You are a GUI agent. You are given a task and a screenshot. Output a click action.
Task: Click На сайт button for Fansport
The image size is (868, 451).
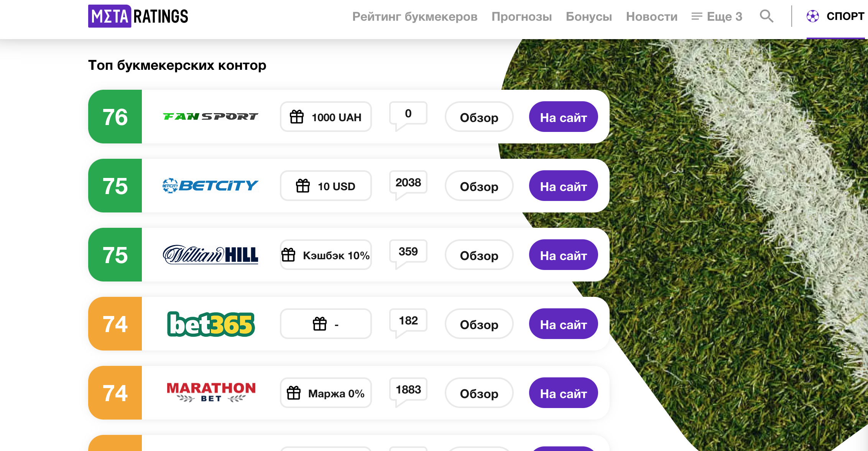pyautogui.click(x=563, y=117)
